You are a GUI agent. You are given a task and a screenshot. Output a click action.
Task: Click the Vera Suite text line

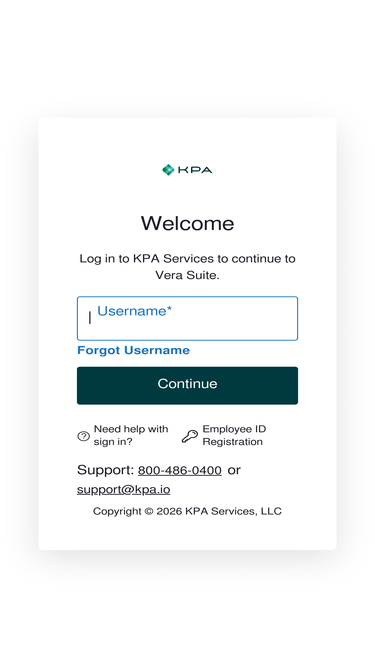188,275
